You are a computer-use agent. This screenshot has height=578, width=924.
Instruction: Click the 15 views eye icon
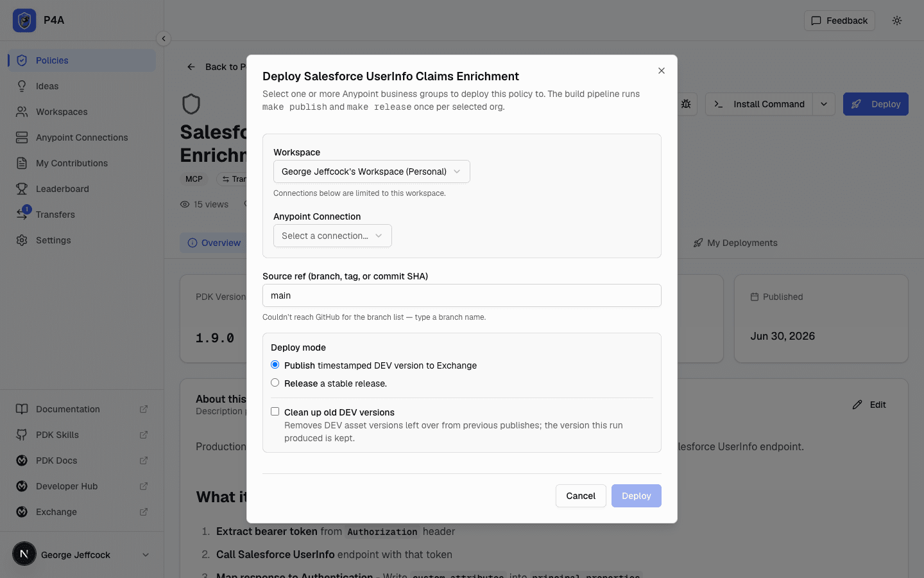click(185, 204)
